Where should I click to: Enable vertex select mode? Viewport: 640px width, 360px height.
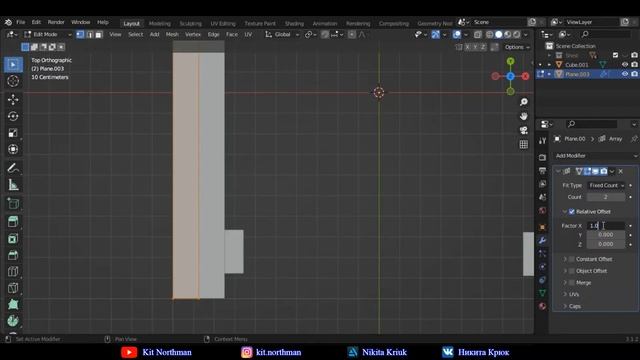click(x=80, y=35)
